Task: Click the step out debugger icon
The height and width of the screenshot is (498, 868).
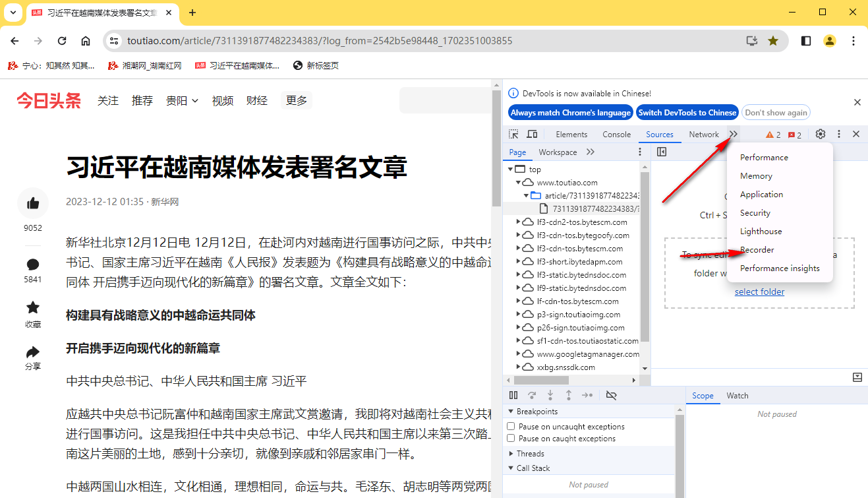Action: (x=569, y=395)
